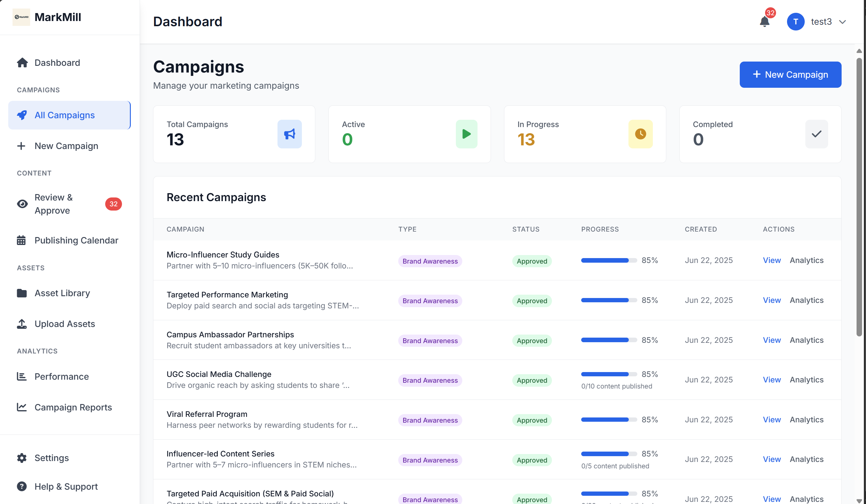
Task: Open the Settings gear item
Action: point(52,458)
